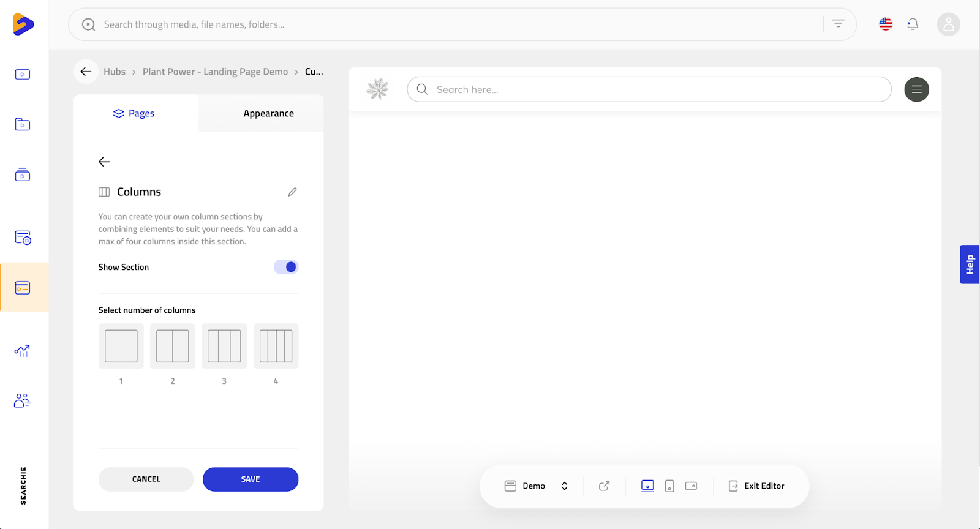Open hub preview hamburger menu
980x529 pixels.
(x=916, y=89)
